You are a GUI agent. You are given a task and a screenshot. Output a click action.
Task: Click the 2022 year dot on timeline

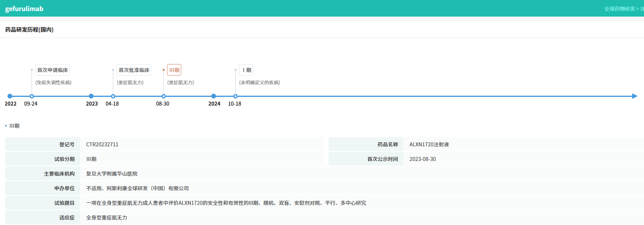click(10, 96)
